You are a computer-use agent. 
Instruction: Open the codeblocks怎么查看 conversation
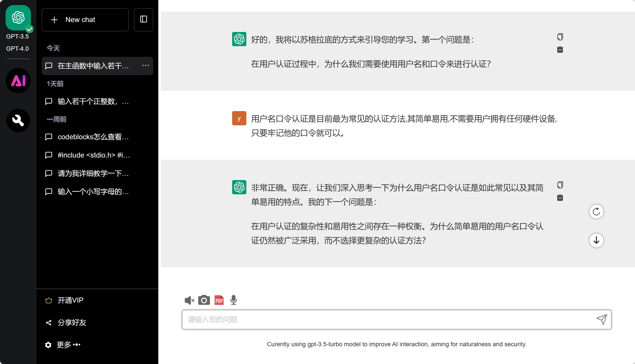pos(93,137)
